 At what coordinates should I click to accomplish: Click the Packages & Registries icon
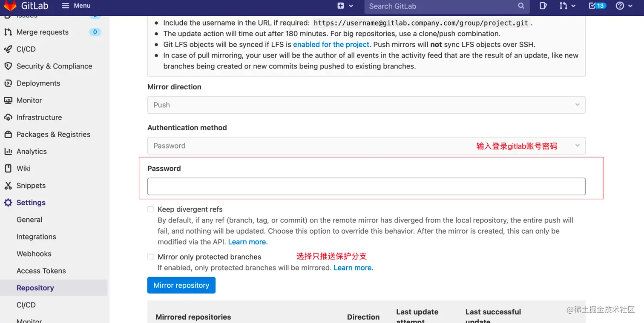[8, 134]
